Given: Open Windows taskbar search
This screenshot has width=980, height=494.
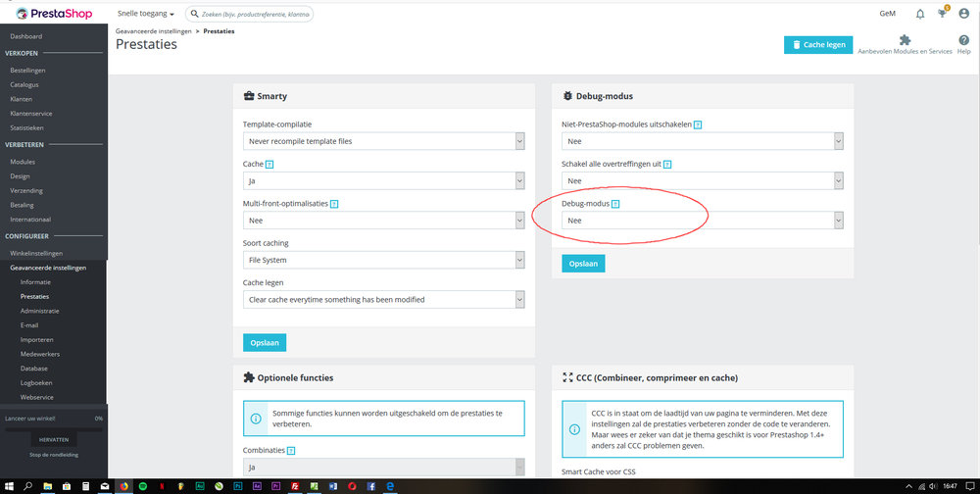Looking at the screenshot, I should point(28,486).
